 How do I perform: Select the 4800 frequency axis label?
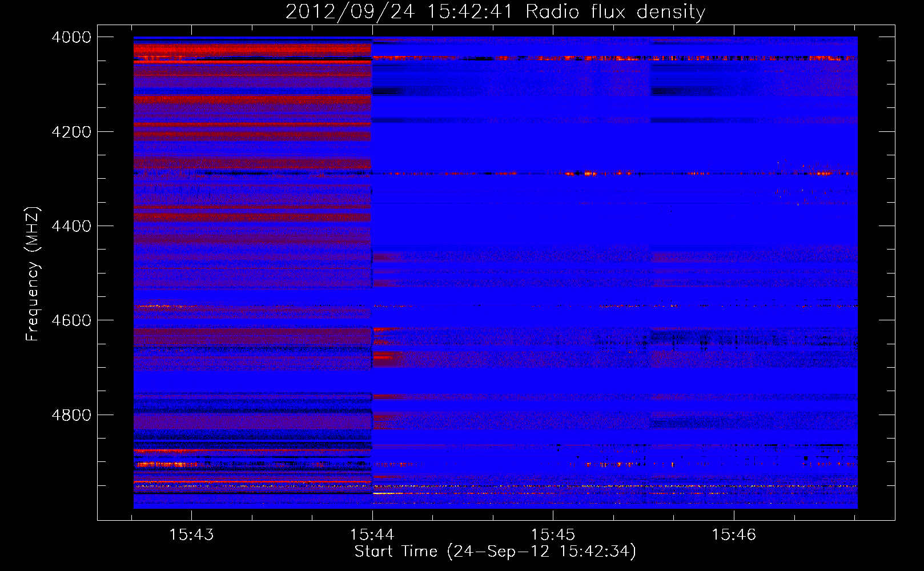click(71, 415)
